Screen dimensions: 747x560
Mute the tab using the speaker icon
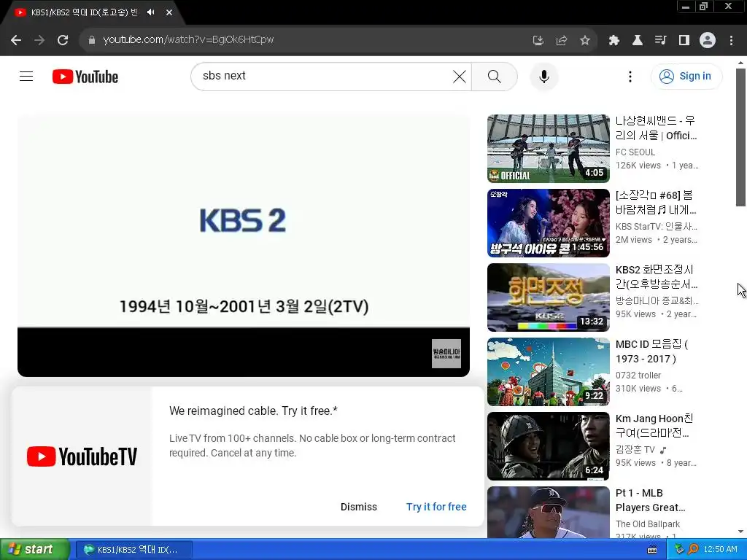(151, 12)
